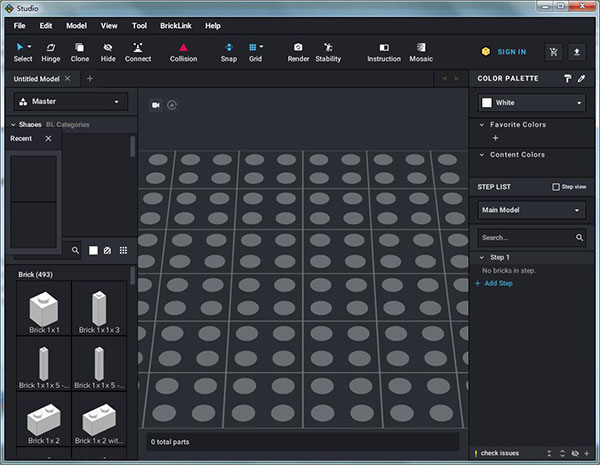Click the paint roller icon in Color Palette

click(x=567, y=78)
